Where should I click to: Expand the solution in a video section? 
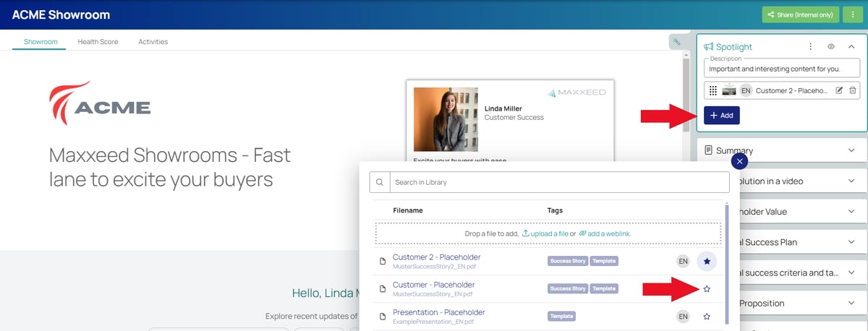pyautogui.click(x=851, y=181)
